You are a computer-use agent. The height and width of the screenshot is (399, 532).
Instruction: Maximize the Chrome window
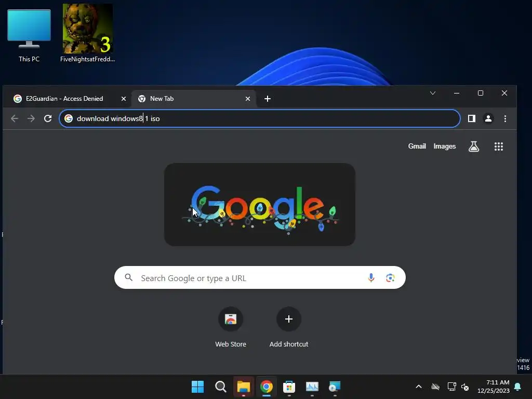pos(481,93)
